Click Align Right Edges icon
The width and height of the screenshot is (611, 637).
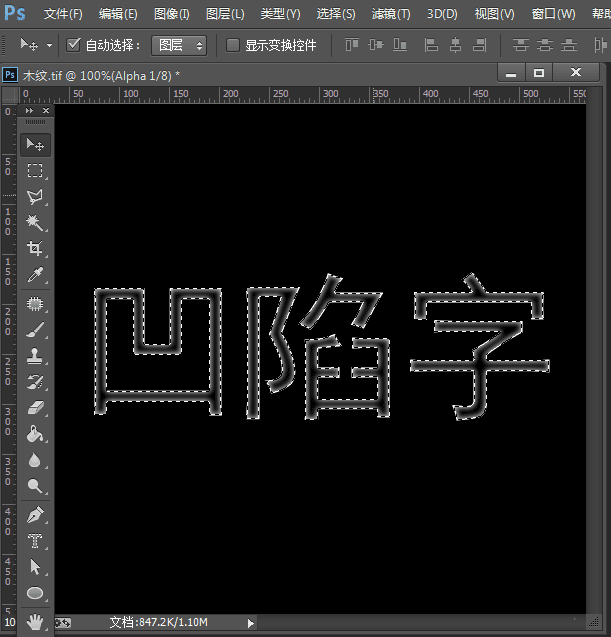click(479, 45)
